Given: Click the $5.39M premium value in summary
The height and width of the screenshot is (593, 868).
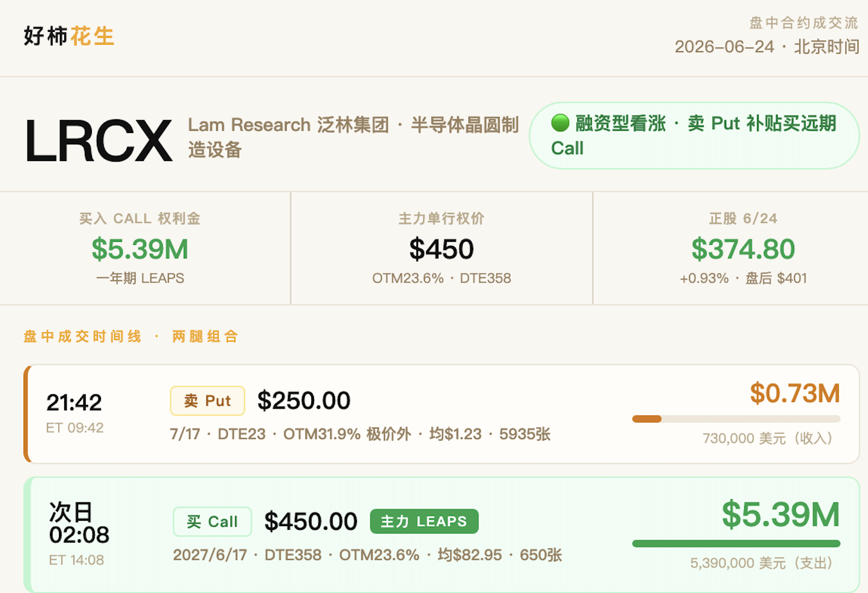Looking at the screenshot, I should click(x=140, y=249).
